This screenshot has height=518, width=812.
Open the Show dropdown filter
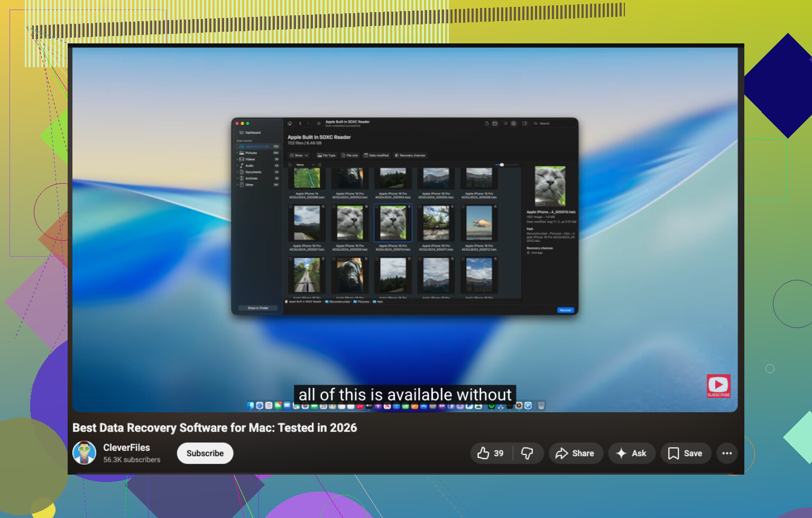[299, 156]
